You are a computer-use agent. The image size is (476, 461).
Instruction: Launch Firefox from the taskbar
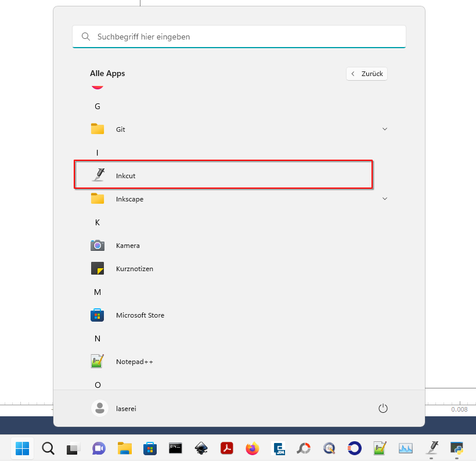click(x=253, y=448)
